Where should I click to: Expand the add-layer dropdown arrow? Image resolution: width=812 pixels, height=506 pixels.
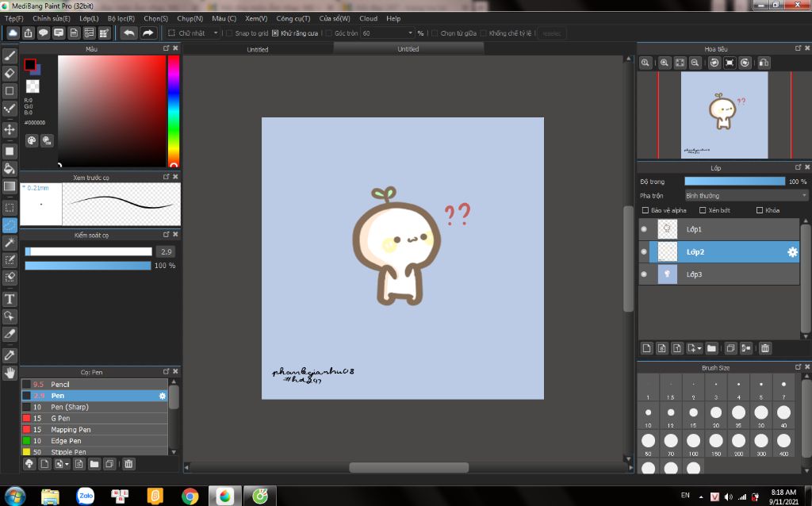click(x=699, y=348)
